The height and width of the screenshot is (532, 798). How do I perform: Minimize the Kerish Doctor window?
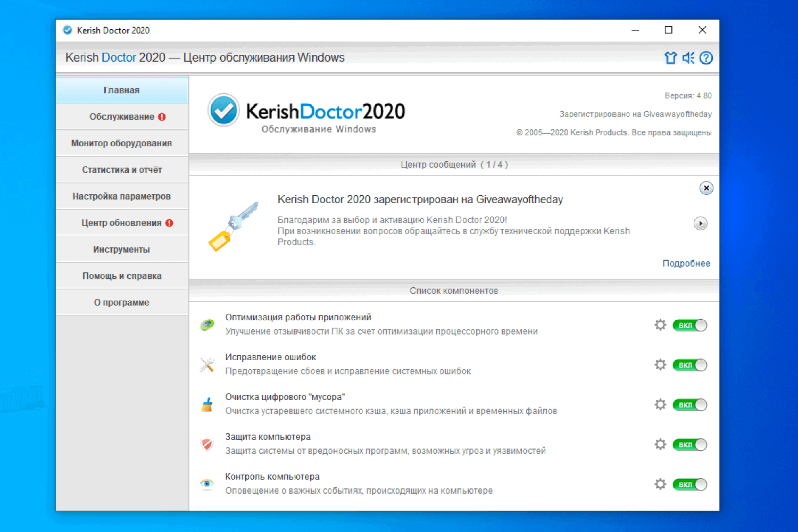[635, 30]
